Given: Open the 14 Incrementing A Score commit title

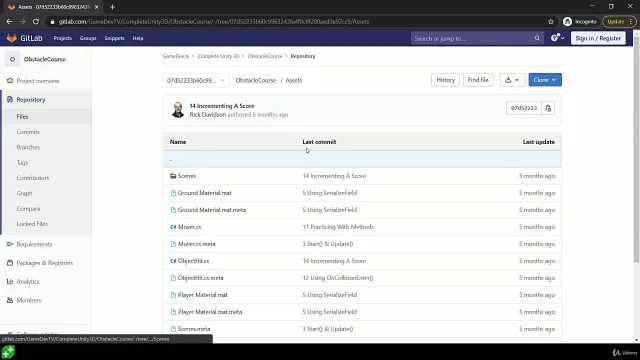Looking at the screenshot, I should point(222,106).
